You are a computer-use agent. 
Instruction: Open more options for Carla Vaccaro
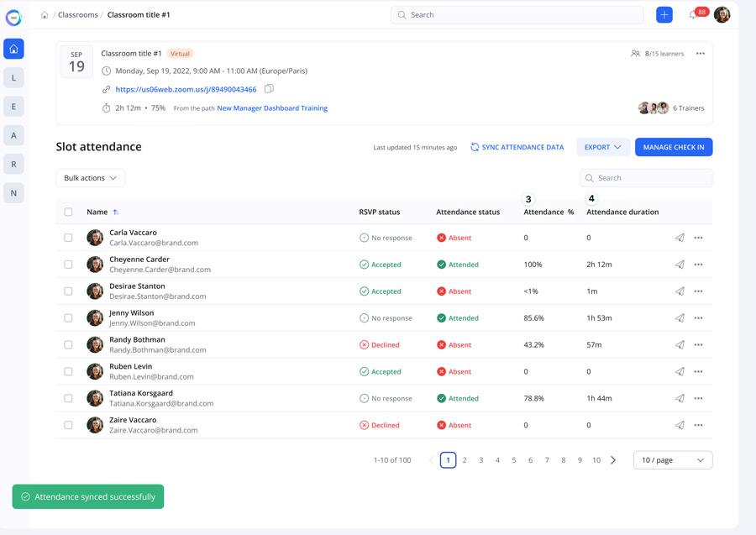pyautogui.click(x=698, y=238)
